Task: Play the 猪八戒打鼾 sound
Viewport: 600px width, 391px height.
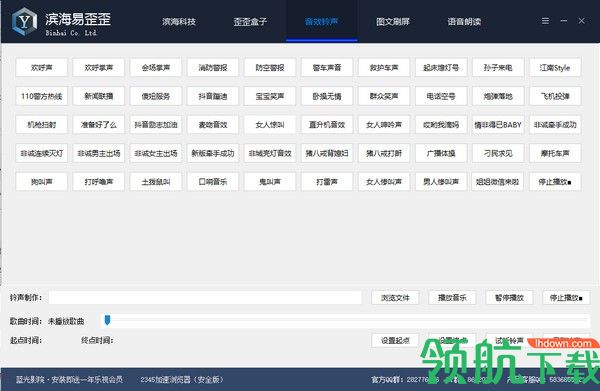Action: pos(384,153)
